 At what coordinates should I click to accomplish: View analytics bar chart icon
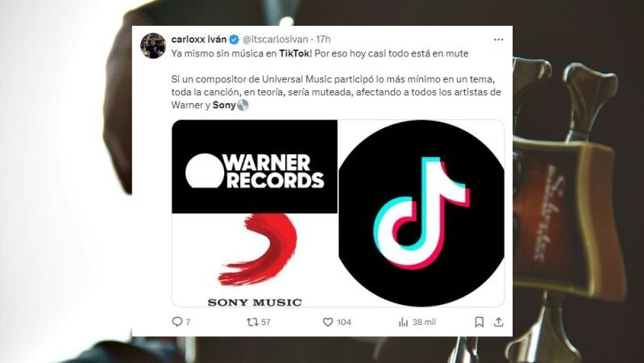(403, 322)
